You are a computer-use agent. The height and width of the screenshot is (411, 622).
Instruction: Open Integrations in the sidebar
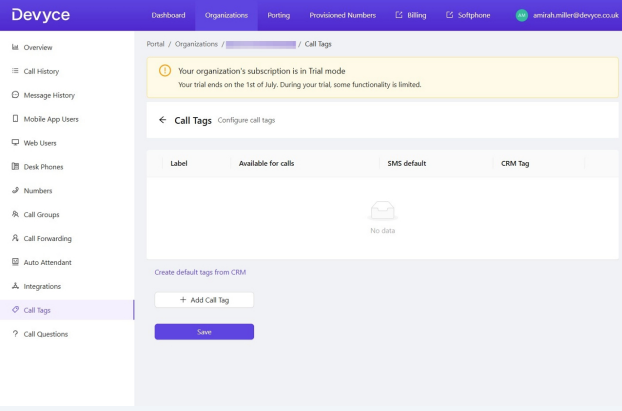tap(67, 286)
